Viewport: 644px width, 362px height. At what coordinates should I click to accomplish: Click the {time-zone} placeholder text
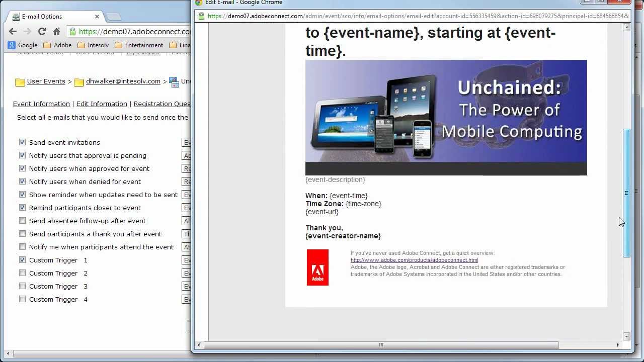click(x=363, y=204)
